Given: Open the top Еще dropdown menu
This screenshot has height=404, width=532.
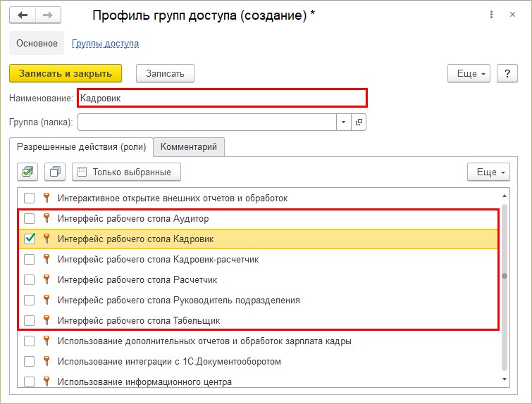Looking at the screenshot, I should point(469,73).
